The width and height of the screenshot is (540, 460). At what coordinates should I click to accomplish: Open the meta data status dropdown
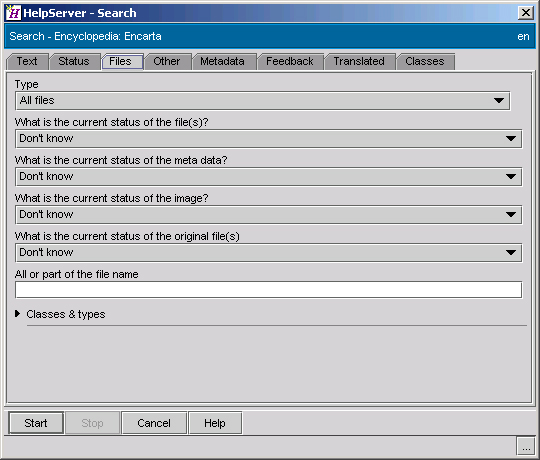pyautogui.click(x=269, y=177)
